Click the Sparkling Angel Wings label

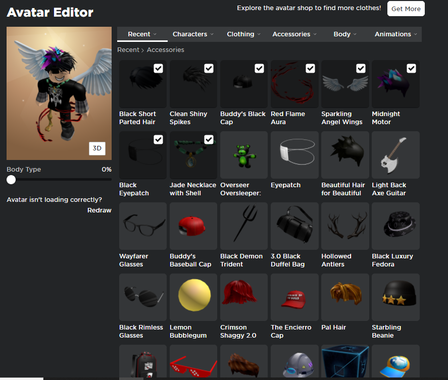342,118
